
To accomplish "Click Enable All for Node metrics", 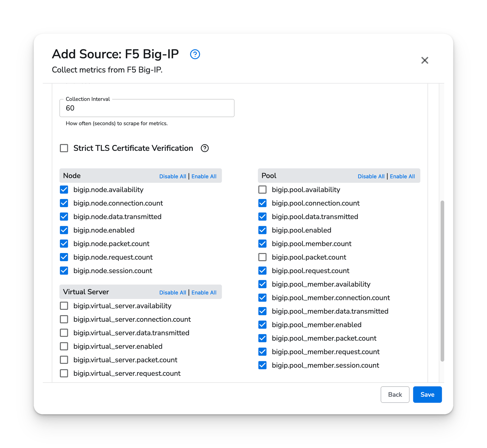I will [x=204, y=176].
